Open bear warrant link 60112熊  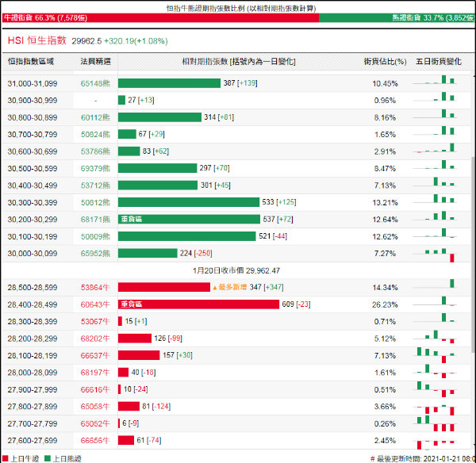95,117
